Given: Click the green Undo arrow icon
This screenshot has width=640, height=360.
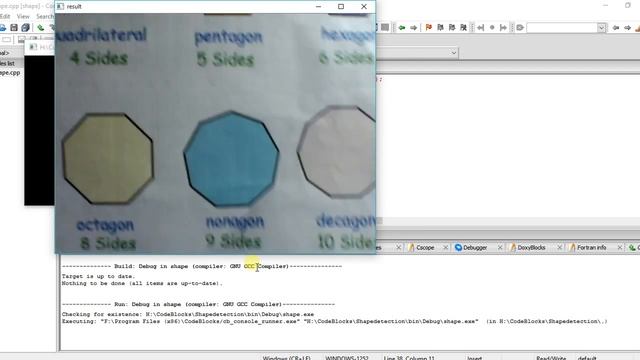Looking at the screenshot, I should [x=40, y=27].
